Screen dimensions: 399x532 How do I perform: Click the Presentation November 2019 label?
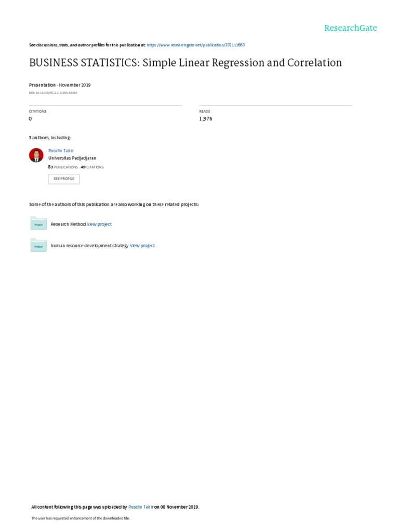(60, 85)
